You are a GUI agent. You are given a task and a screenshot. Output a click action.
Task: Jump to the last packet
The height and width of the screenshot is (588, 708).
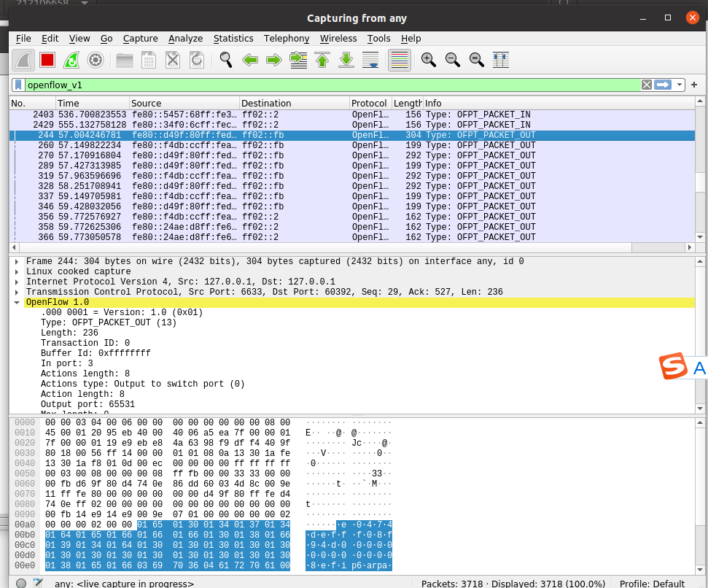pyautogui.click(x=346, y=60)
